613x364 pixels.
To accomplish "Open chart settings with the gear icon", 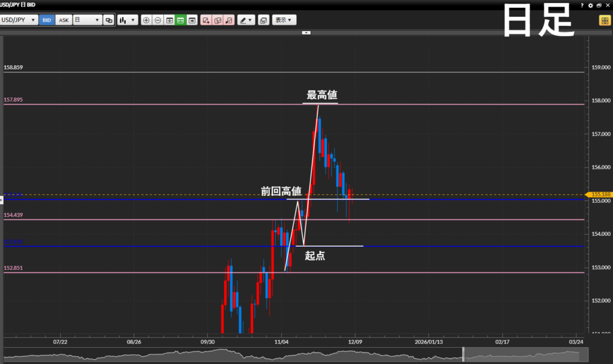I will click(x=590, y=5).
